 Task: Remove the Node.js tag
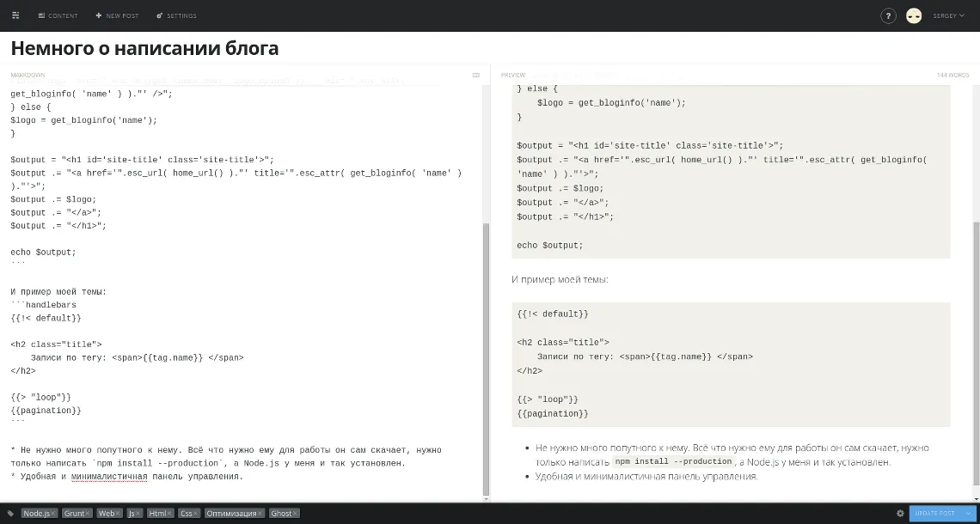tap(53, 514)
